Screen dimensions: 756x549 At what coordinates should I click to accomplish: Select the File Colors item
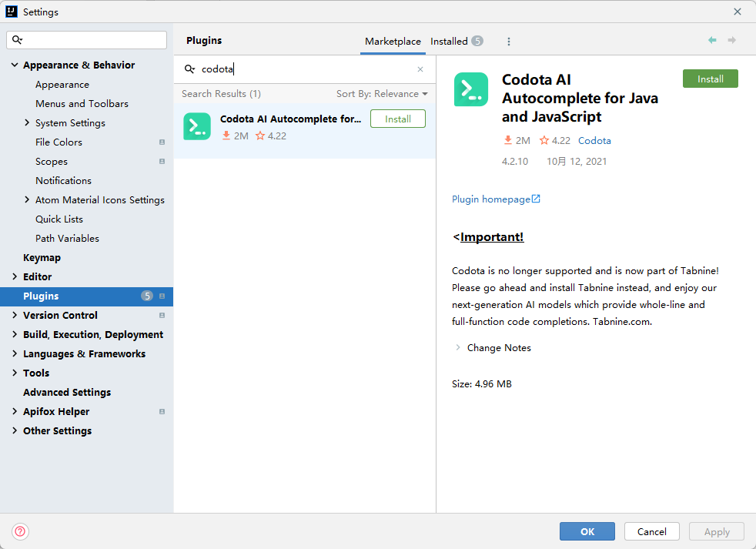point(59,142)
